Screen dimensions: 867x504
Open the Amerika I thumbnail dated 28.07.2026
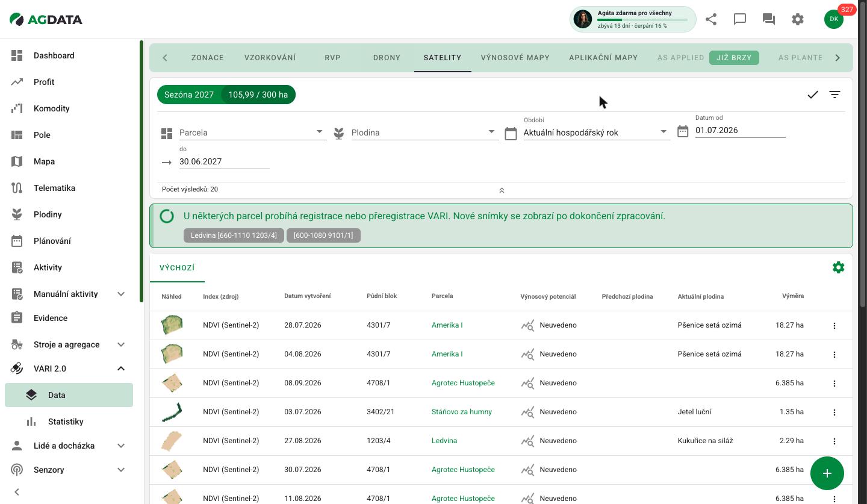172,325
